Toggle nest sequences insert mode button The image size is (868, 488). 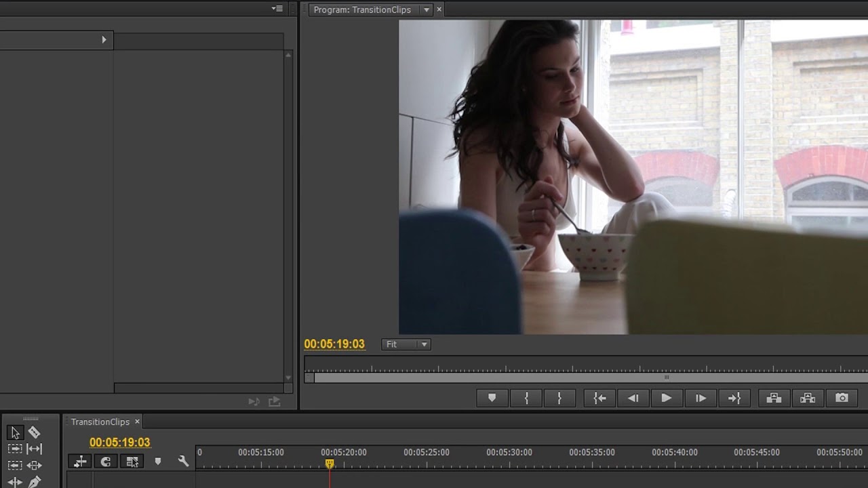tap(80, 462)
